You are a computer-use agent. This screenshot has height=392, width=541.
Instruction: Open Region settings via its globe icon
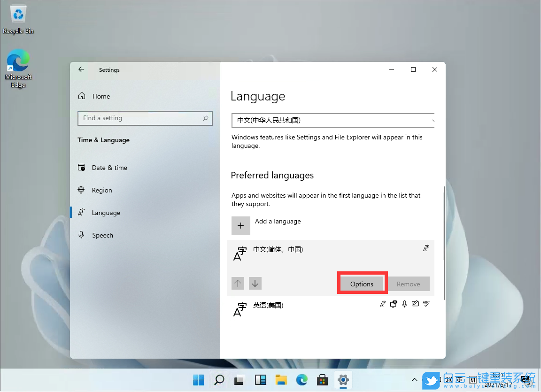point(82,190)
